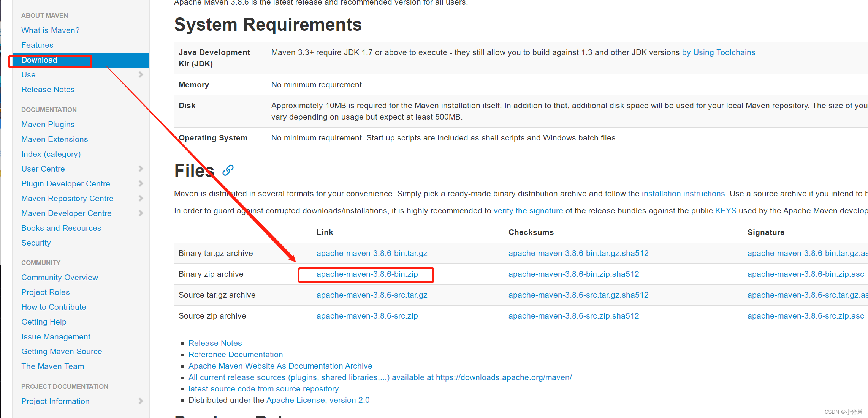Open Community Overview
The height and width of the screenshot is (418, 868).
tap(60, 278)
